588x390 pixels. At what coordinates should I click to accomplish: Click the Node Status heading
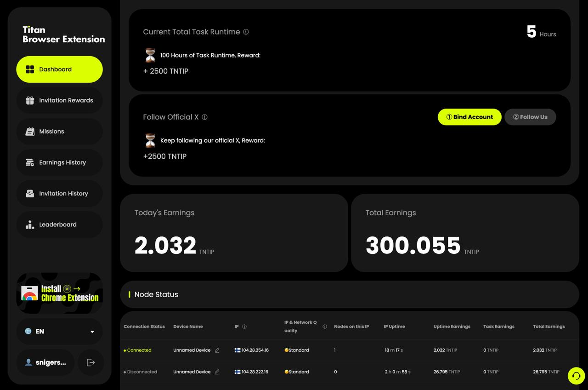(x=156, y=294)
